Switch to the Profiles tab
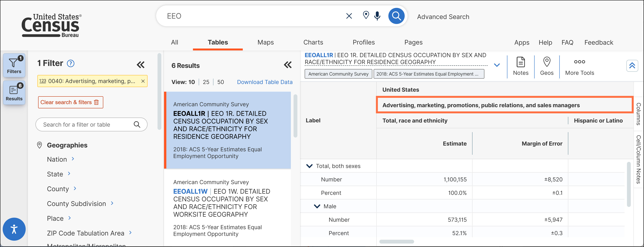Viewport: 644px width, 247px height. [x=363, y=42]
